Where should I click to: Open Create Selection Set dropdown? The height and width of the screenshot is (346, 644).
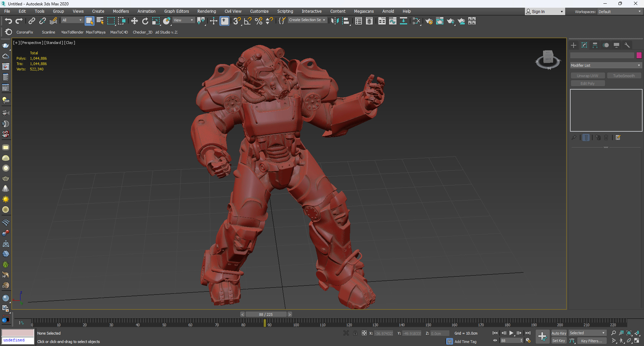point(307,20)
